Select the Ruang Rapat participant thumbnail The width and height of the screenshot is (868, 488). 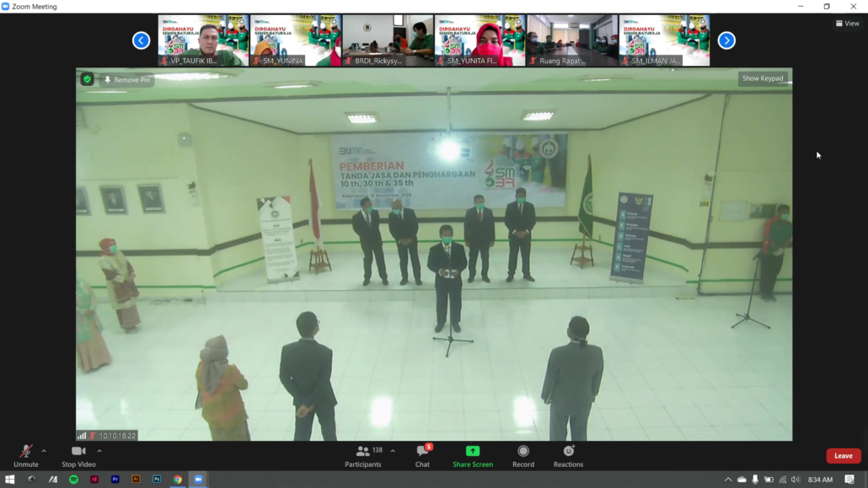(x=572, y=40)
